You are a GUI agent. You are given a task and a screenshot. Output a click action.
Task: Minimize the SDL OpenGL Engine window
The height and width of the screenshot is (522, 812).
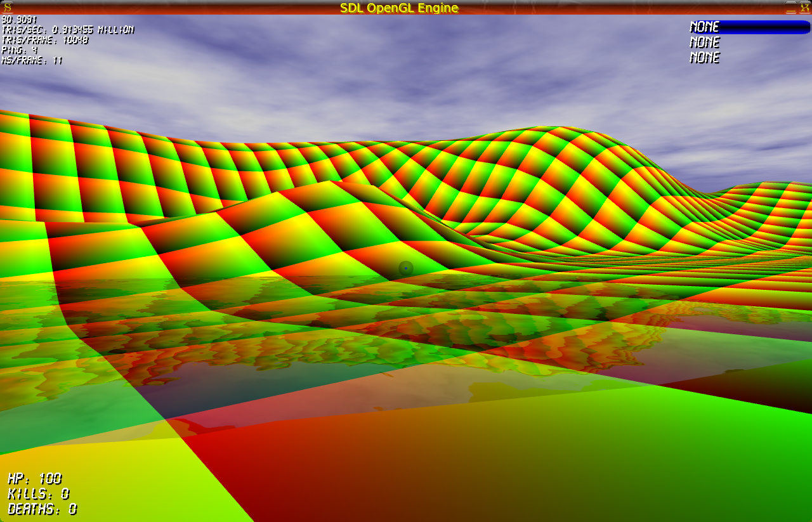[x=790, y=8]
